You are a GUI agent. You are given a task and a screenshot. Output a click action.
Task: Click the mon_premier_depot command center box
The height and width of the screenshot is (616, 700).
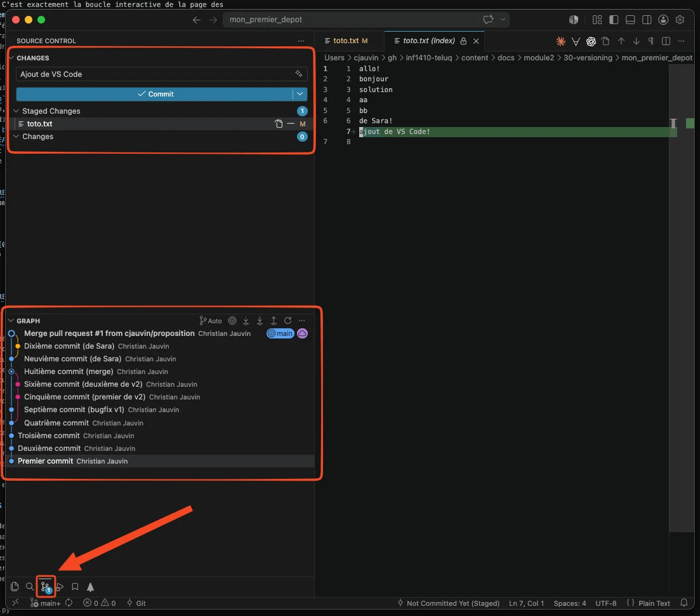(x=350, y=20)
